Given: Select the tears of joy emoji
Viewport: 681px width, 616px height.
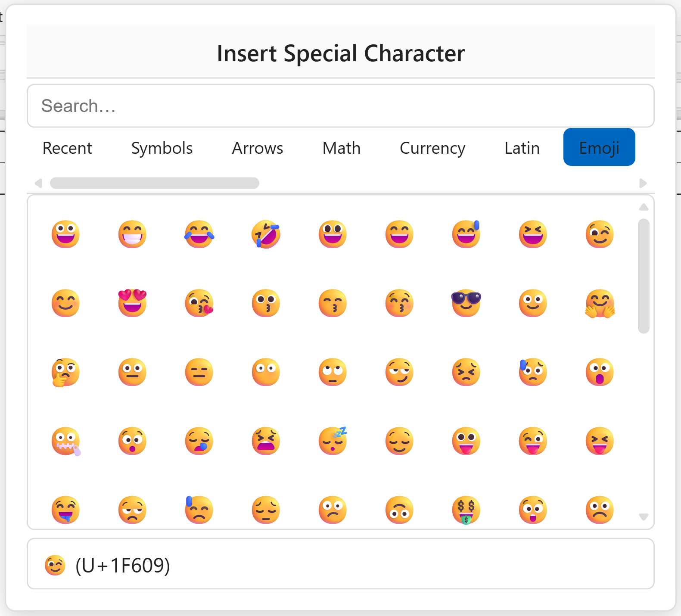Looking at the screenshot, I should 199,234.
